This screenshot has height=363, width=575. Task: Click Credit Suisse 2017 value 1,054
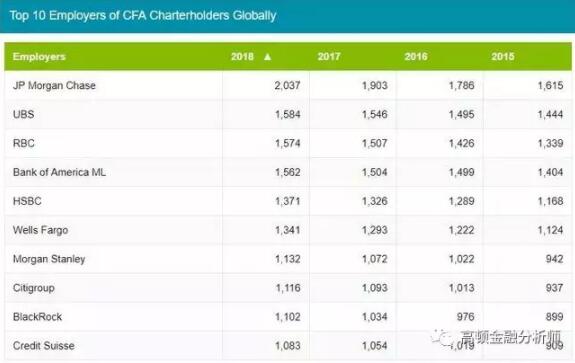(x=375, y=346)
